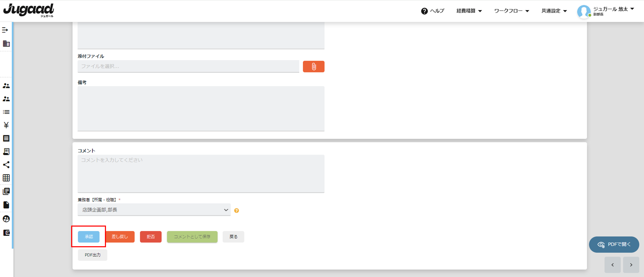Open the building company icon in sidebar
644x277 pixels.
(6, 44)
